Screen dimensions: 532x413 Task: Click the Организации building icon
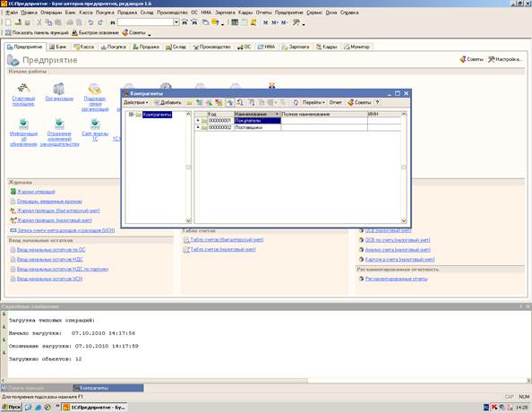click(x=59, y=89)
